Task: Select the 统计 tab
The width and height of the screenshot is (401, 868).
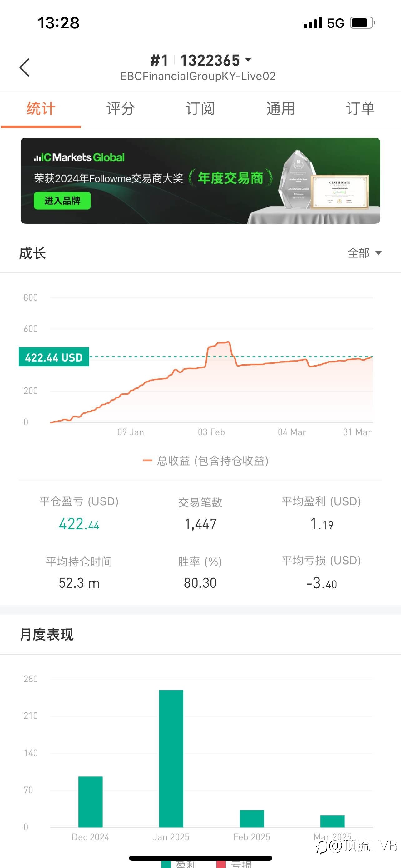Action: (41, 109)
